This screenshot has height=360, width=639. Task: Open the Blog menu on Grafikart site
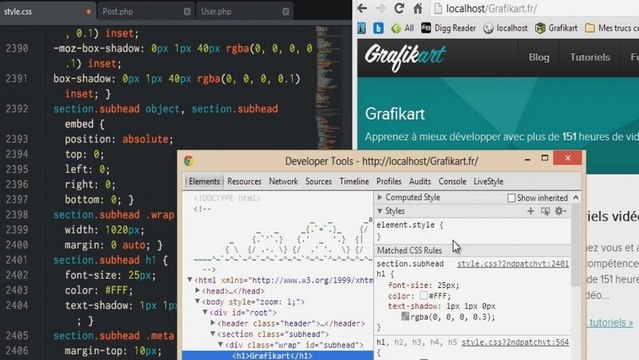click(x=539, y=57)
